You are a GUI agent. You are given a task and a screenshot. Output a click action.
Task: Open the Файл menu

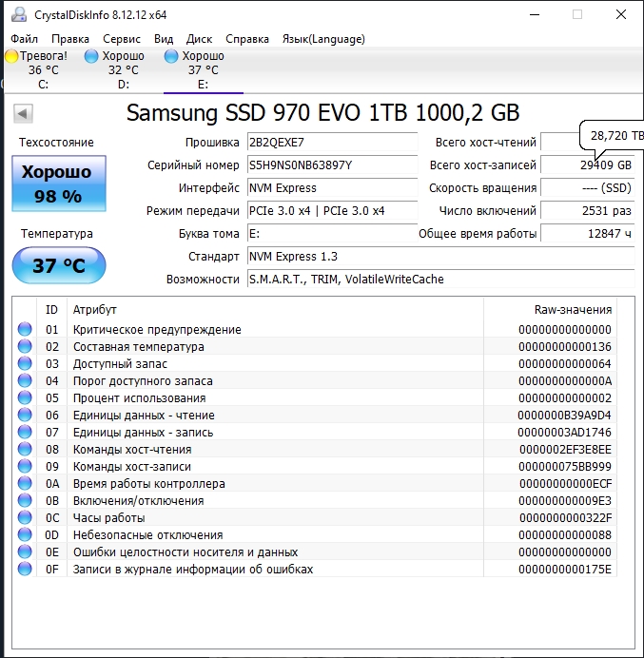click(x=24, y=39)
